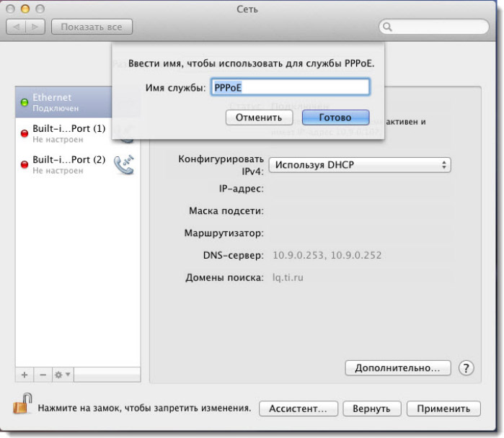
Task: Click the Показать все button
Action: pos(92,27)
